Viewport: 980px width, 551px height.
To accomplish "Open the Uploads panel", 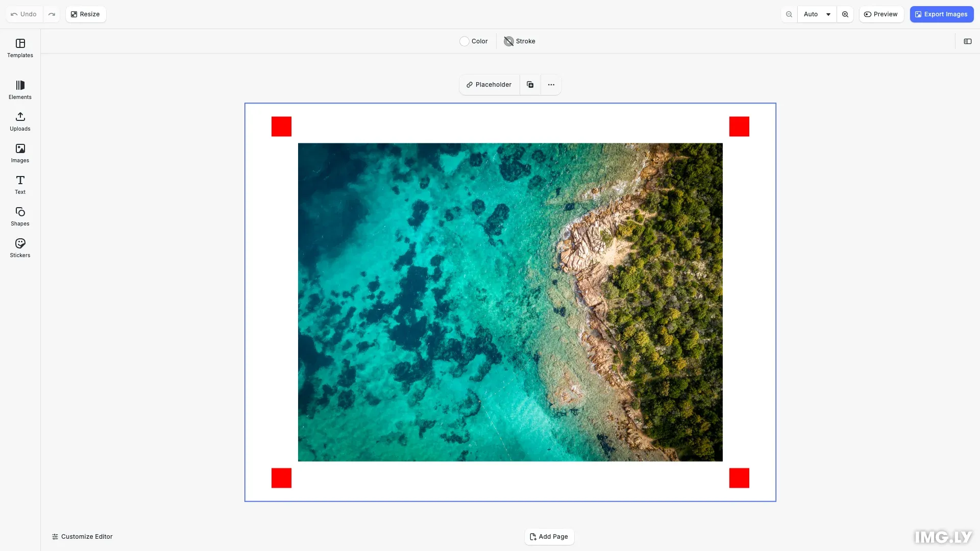I will click(20, 121).
